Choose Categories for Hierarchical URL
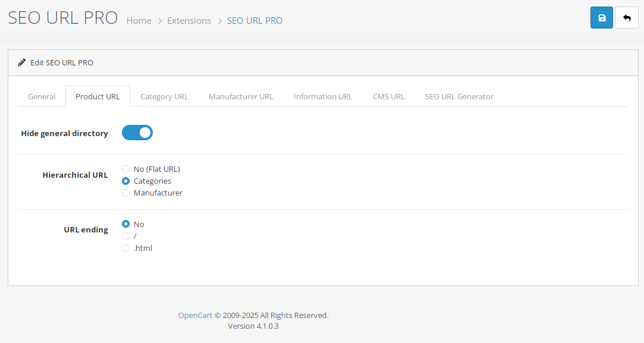This screenshot has width=644, height=343. pos(125,181)
